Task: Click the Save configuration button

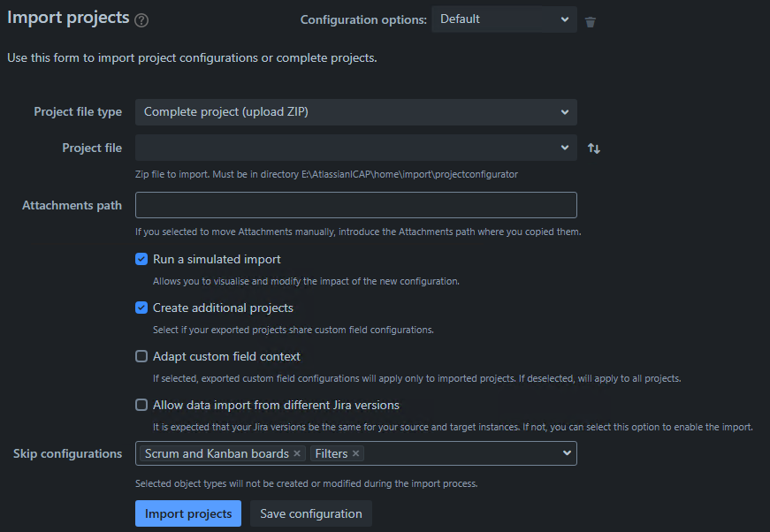Action: click(310, 513)
